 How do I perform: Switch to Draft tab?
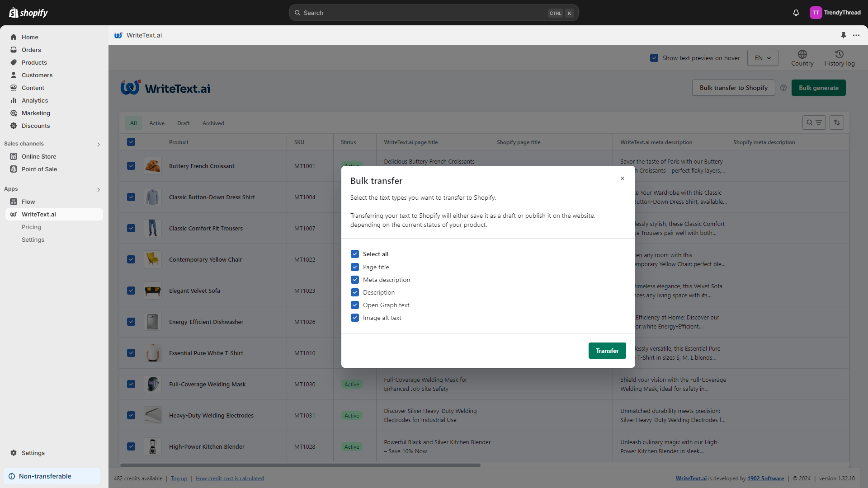(x=184, y=123)
